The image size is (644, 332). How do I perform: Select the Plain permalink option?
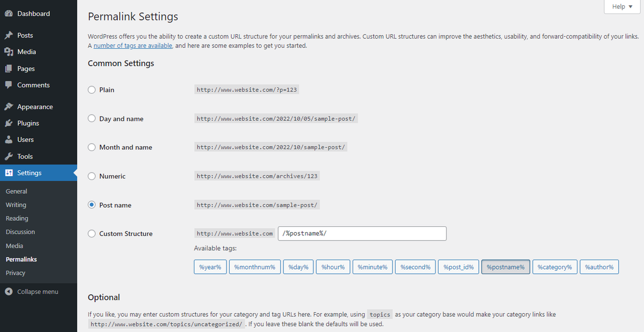click(92, 90)
